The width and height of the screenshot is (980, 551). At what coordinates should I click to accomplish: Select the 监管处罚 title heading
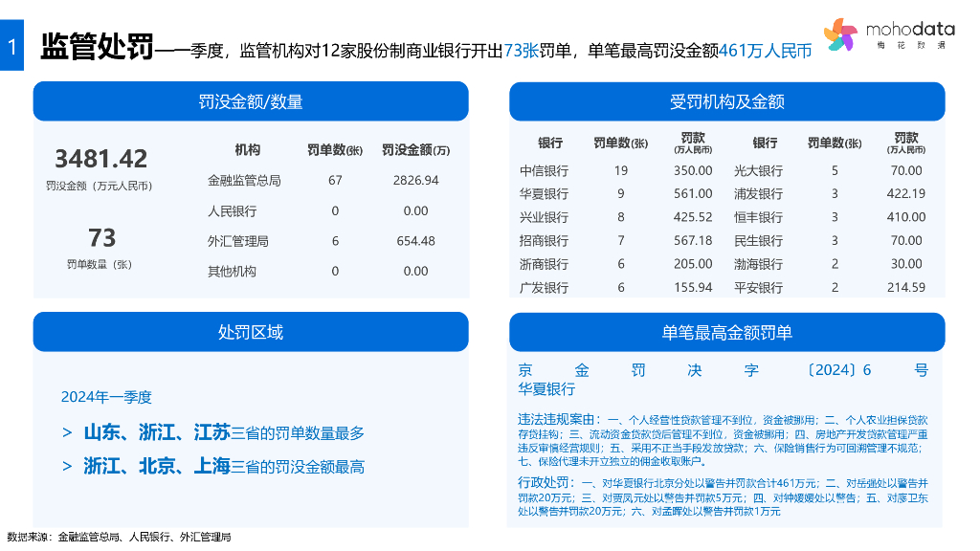pos(97,46)
